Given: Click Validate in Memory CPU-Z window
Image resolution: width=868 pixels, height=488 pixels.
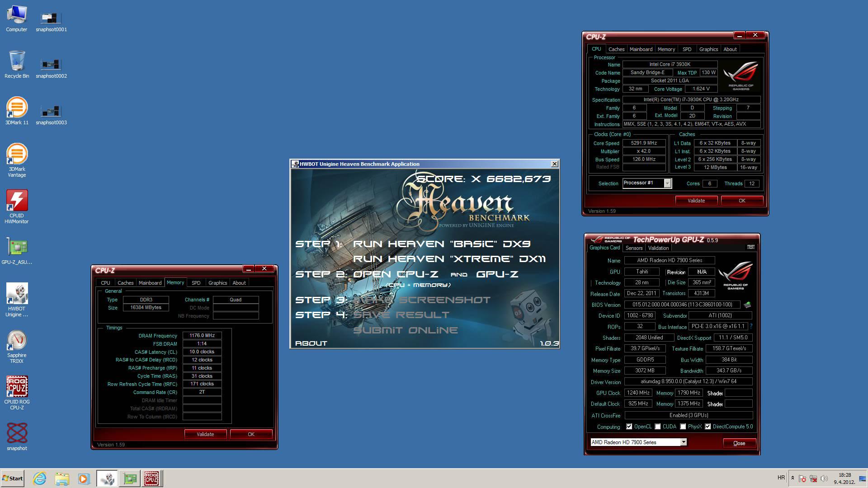Looking at the screenshot, I should click(205, 434).
